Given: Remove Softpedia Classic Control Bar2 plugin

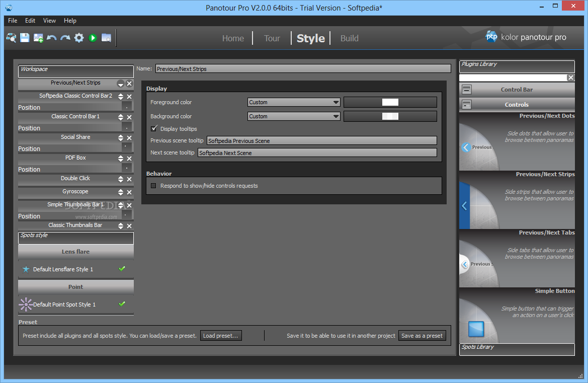Looking at the screenshot, I should [x=129, y=97].
